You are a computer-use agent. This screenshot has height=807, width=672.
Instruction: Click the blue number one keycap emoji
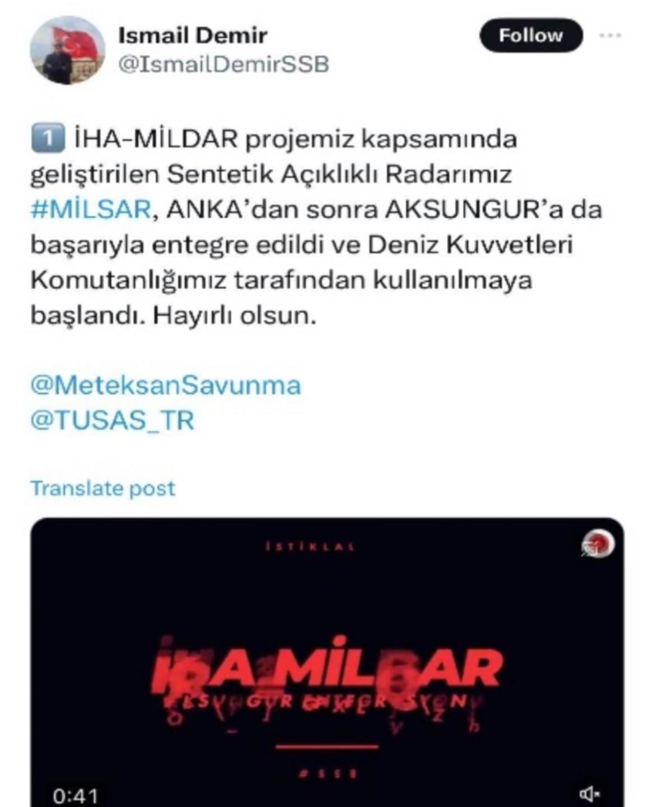click(48, 138)
